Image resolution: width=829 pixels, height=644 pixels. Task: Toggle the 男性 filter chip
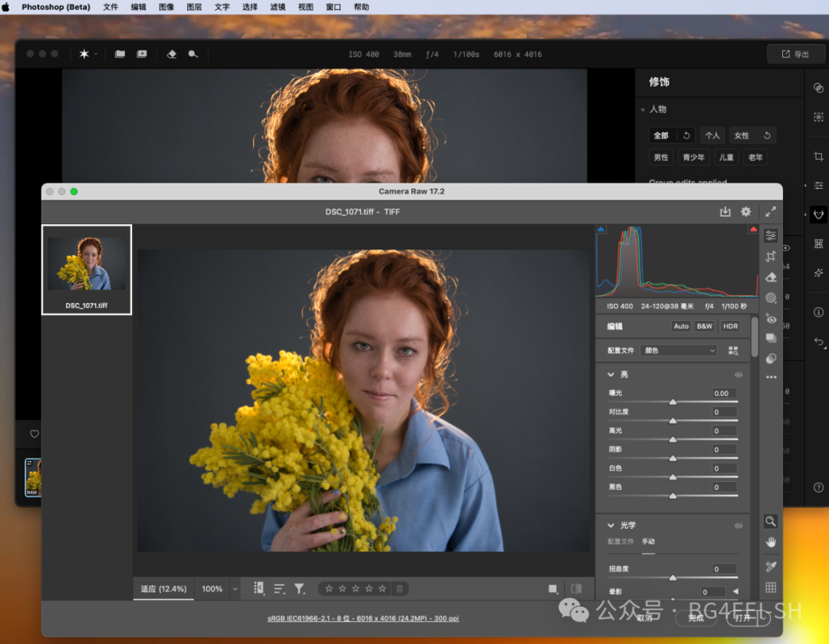[x=661, y=157]
